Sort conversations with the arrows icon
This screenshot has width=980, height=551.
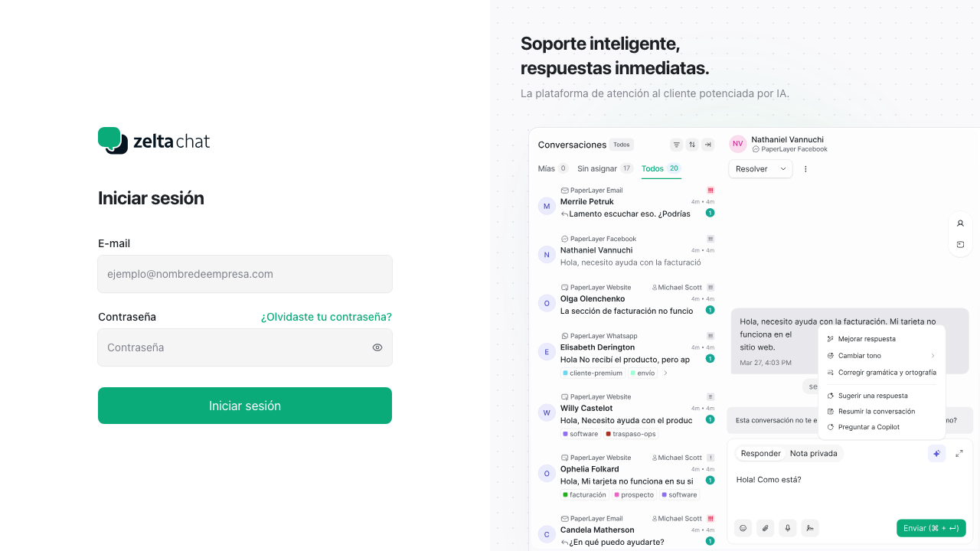[691, 144]
